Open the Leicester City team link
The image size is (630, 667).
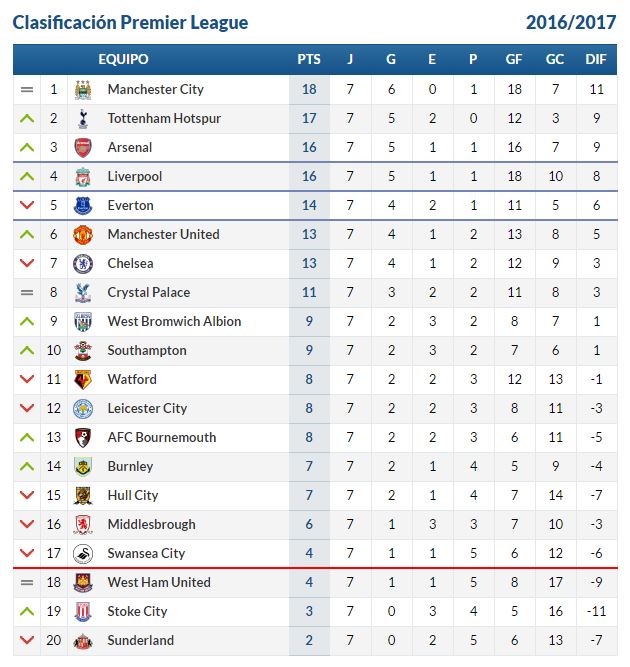147,408
